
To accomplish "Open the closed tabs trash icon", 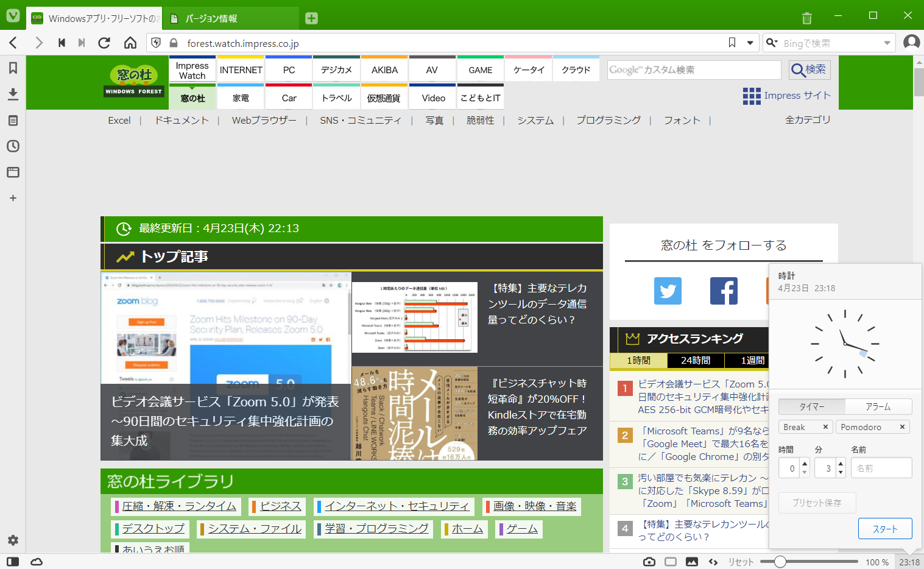I will click(x=806, y=18).
